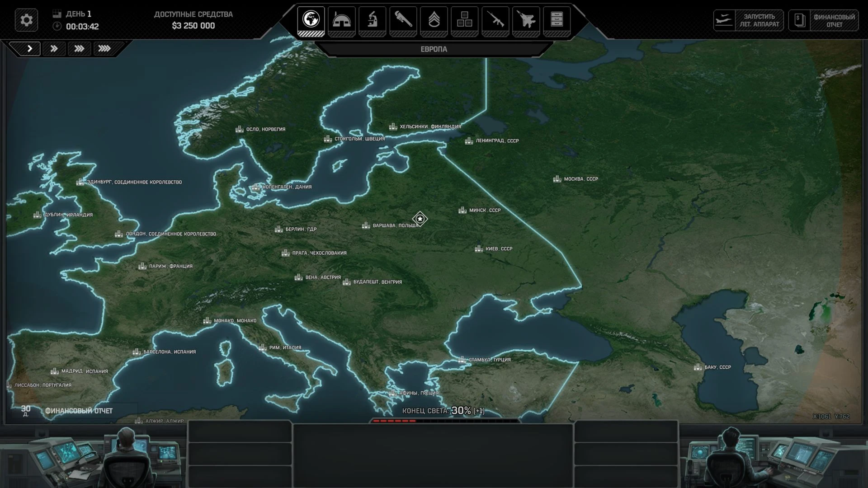Viewport: 868px width, 488px height.
Task: Click Запустить лет. аппарат button
Action: click(x=748, y=20)
